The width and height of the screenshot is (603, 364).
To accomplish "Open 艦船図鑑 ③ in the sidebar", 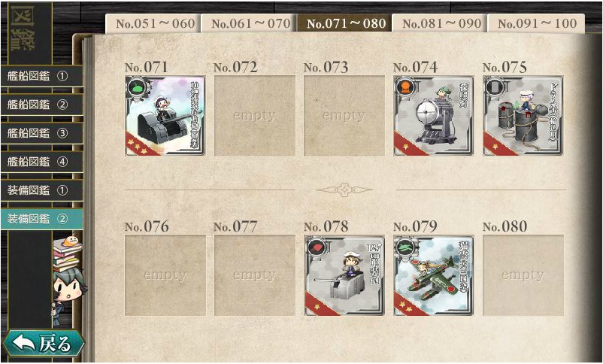I will click(x=41, y=133).
